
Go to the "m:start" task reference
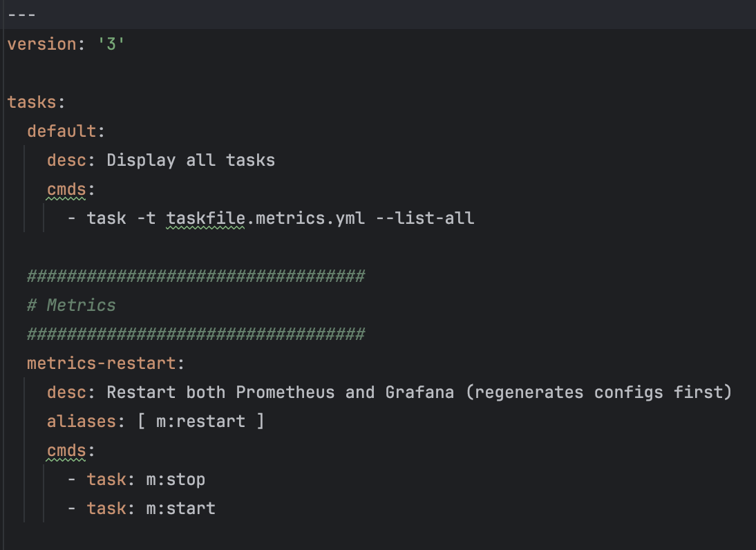(180, 509)
